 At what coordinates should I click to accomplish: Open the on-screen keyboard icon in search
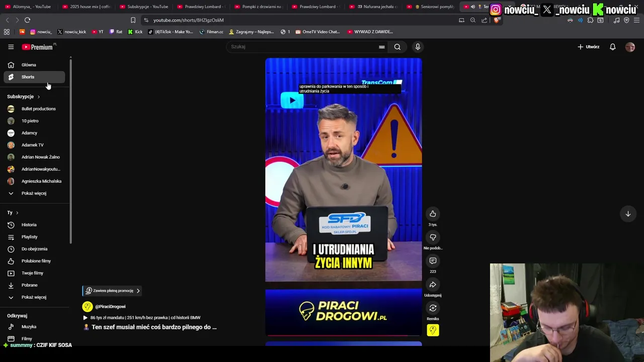click(x=382, y=47)
